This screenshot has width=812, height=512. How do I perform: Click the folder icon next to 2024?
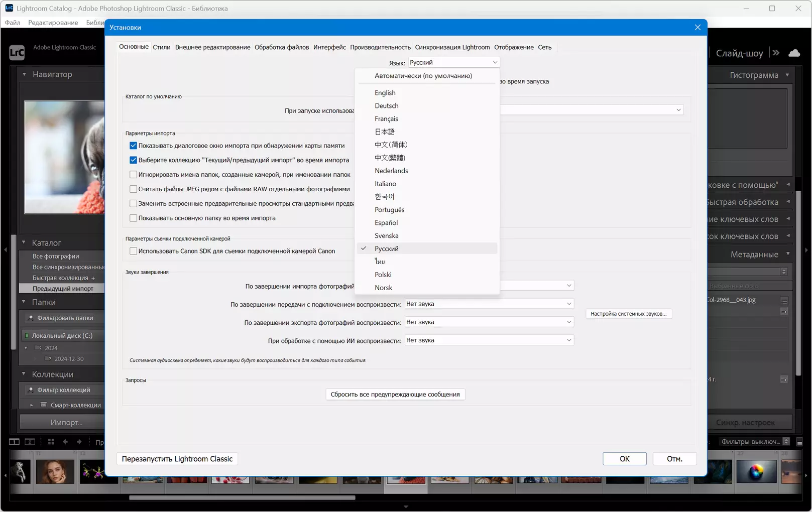(38, 348)
